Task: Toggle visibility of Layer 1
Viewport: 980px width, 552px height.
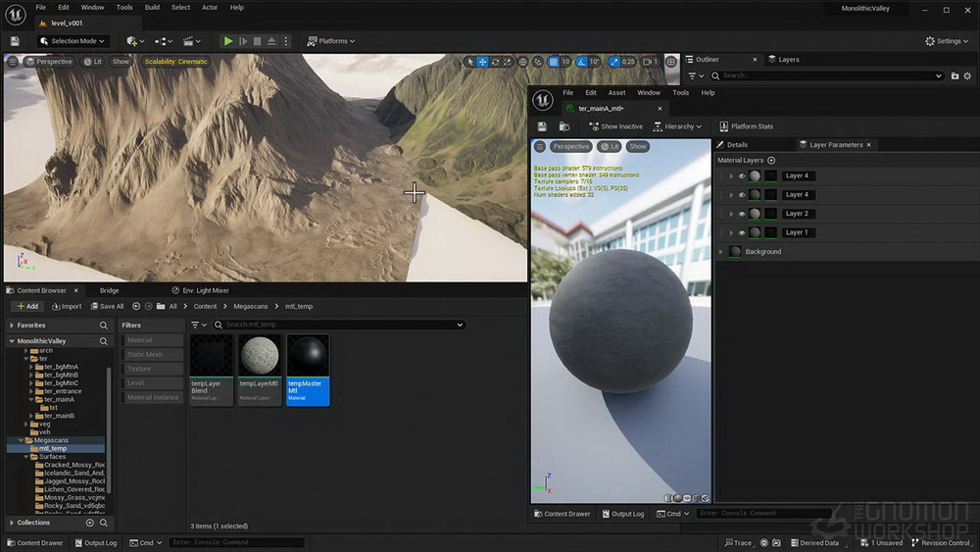Action: (742, 232)
